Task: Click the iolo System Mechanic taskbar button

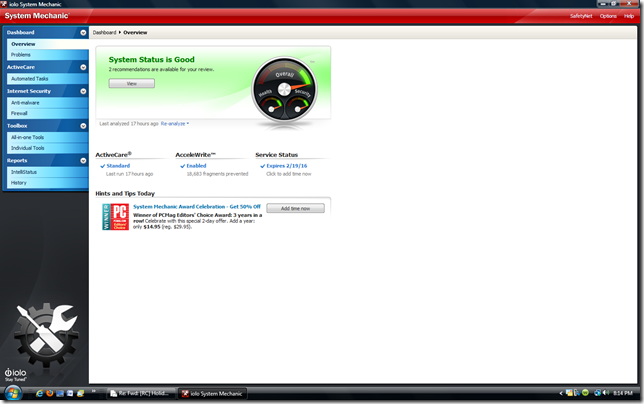Action: click(213, 393)
